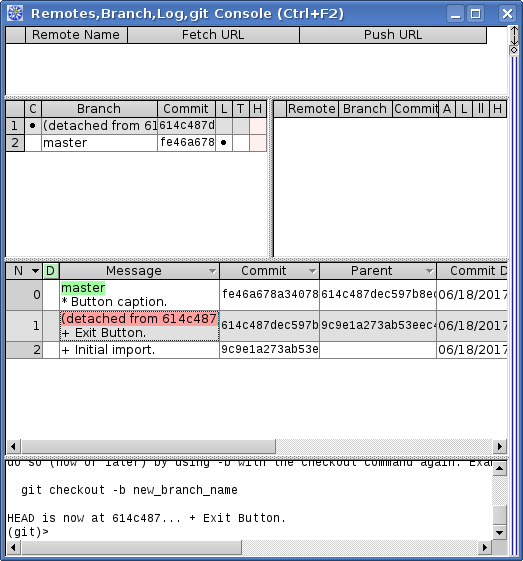Click the console horizontal scroll left arrow

13,547
